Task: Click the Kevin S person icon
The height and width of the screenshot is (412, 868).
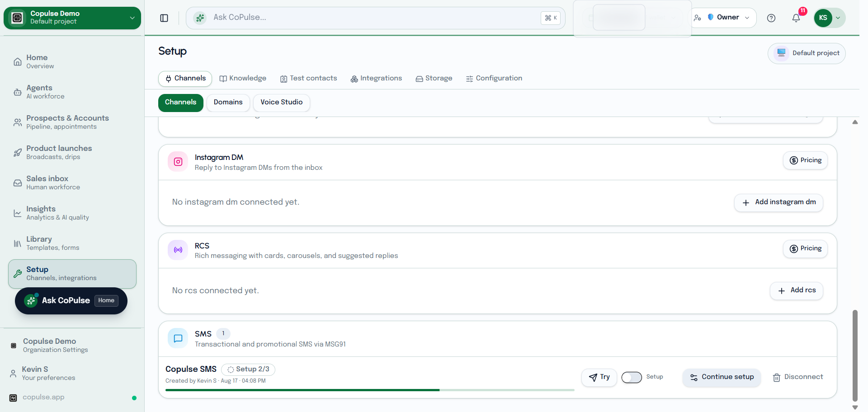Action: (x=13, y=373)
